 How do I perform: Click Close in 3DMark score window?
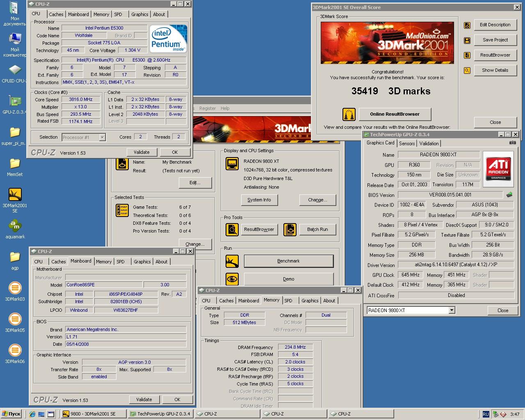[495, 122]
